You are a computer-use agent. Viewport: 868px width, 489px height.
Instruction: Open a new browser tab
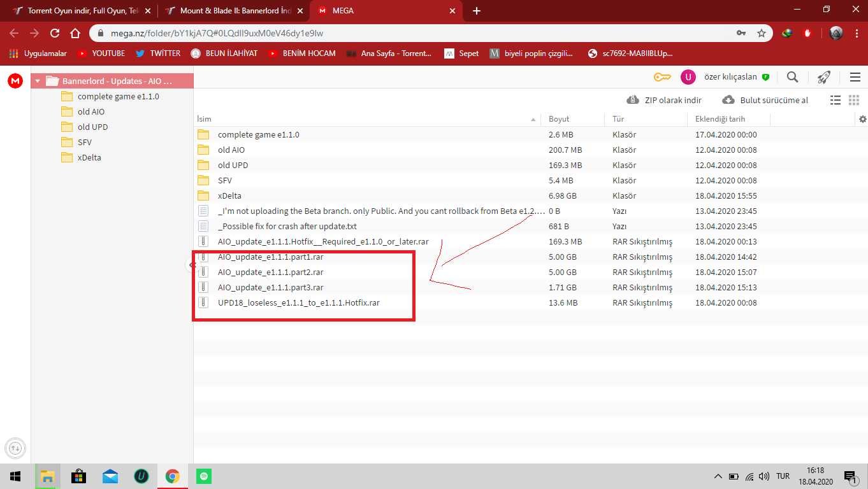click(x=477, y=11)
